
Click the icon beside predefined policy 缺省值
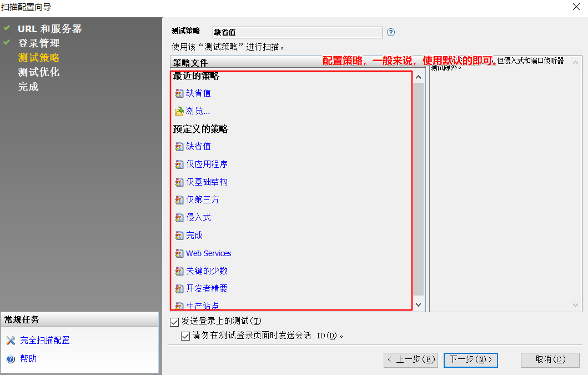[179, 147]
